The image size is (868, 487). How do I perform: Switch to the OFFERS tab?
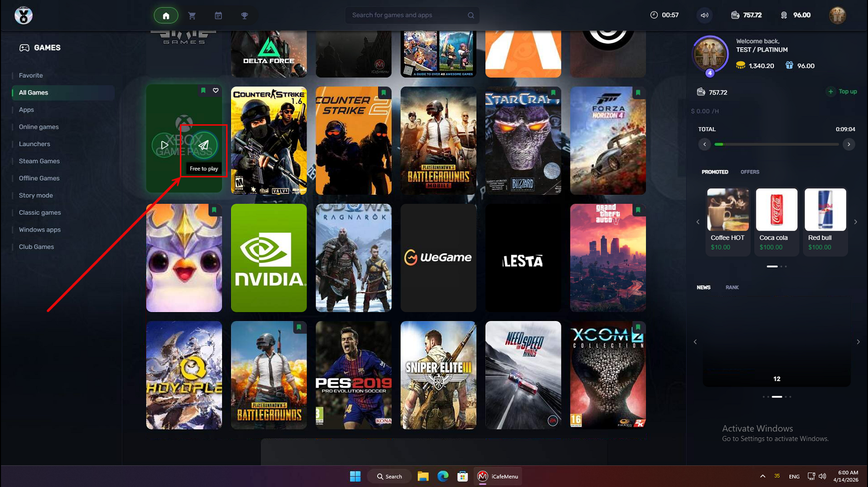pos(749,172)
